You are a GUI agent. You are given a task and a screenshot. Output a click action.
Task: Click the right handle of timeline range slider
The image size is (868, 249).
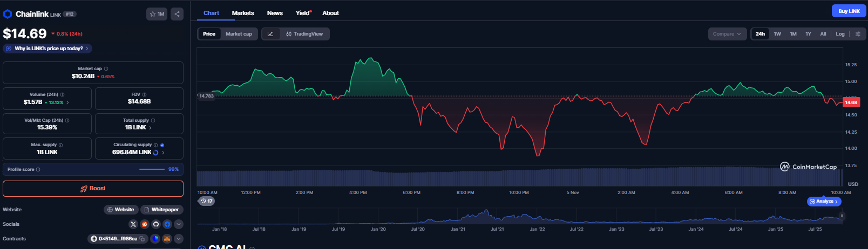(842, 216)
